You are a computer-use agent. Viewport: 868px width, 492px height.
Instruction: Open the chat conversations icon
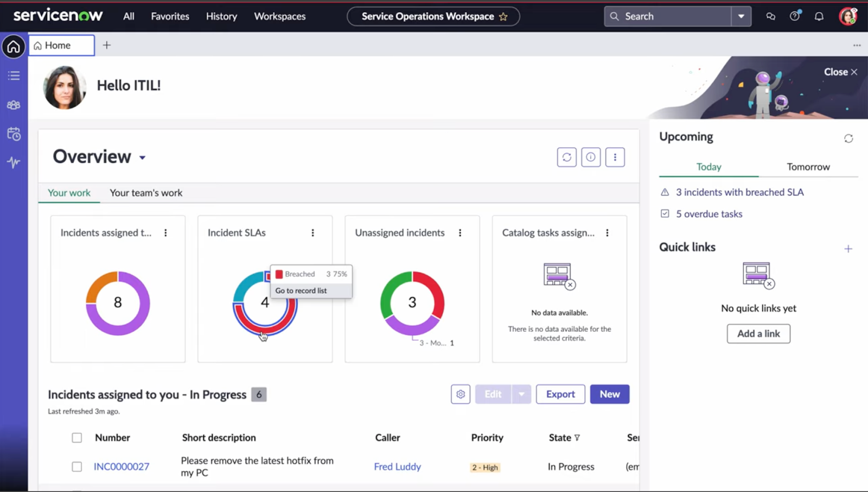pos(770,16)
